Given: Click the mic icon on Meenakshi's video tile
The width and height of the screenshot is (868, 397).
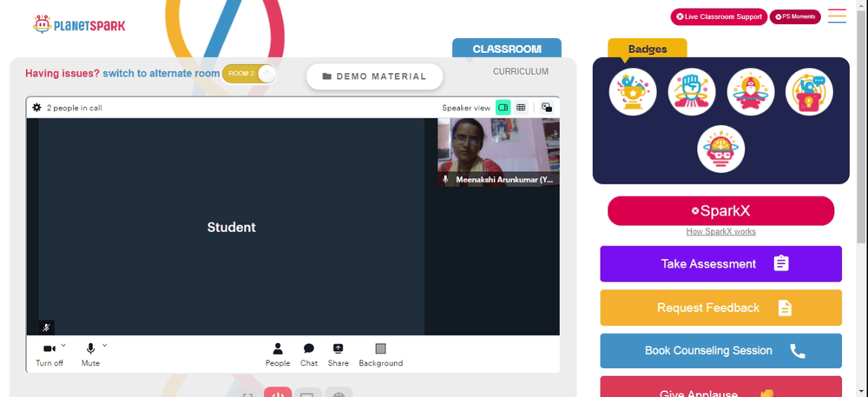Looking at the screenshot, I should [x=445, y=180].
